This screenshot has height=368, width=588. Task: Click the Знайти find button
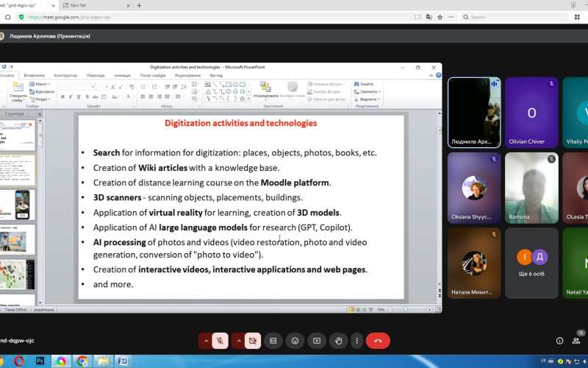[364, 84]
